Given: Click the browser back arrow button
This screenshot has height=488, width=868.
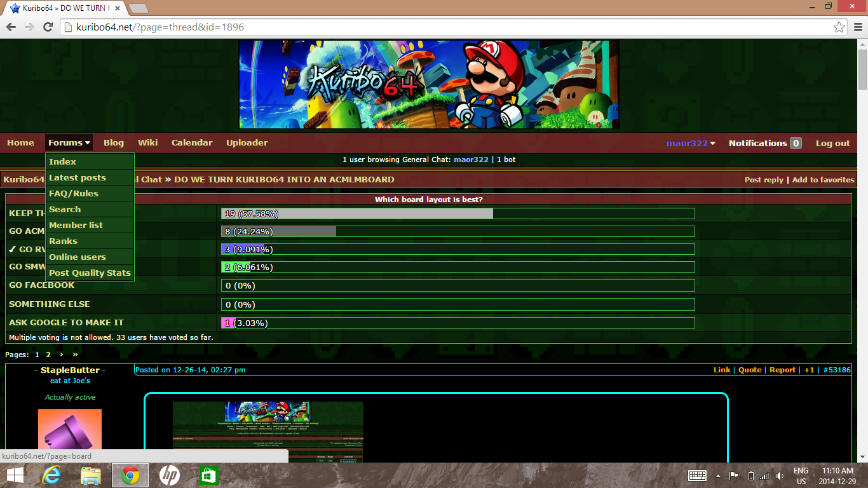Looking at the screenshot, I should click(x=11, y=27).
